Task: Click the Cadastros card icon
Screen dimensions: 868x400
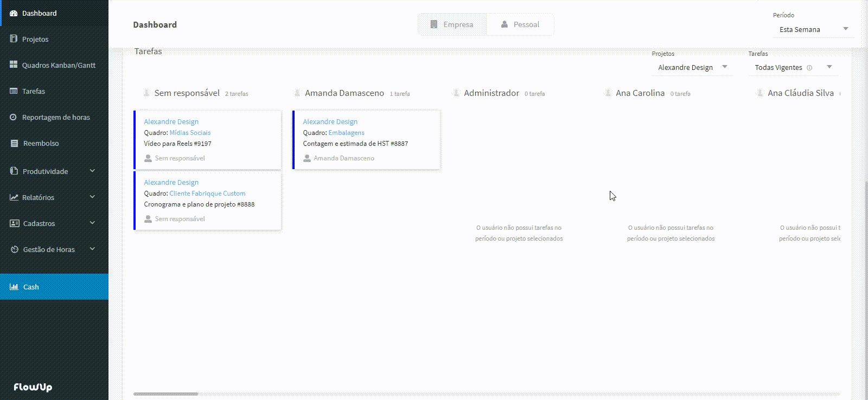Action: point(15,223)
